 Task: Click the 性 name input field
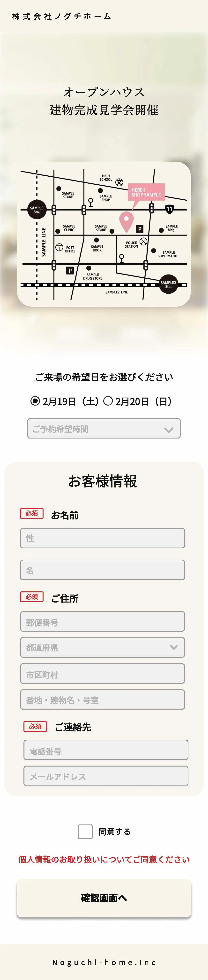pyautogui.click(x=103, y=538)
